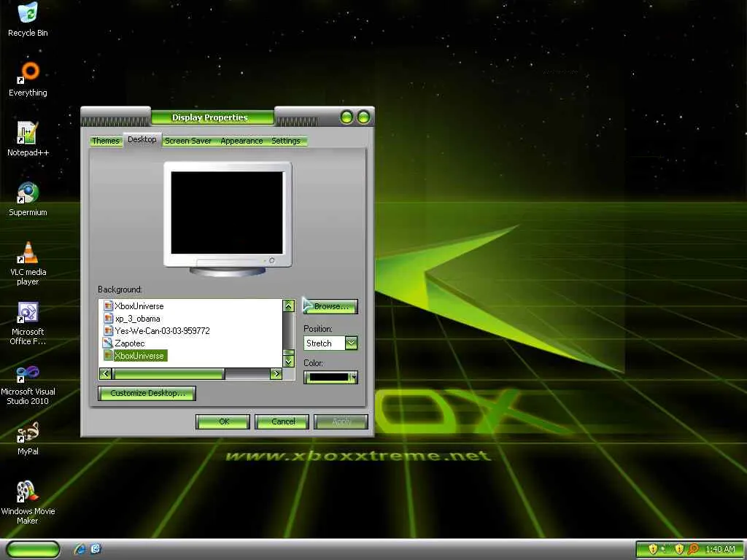Click the monitor preview thumbnail
Image resolution: width=747 pixels, height=560 pixels.
[228, 219]
